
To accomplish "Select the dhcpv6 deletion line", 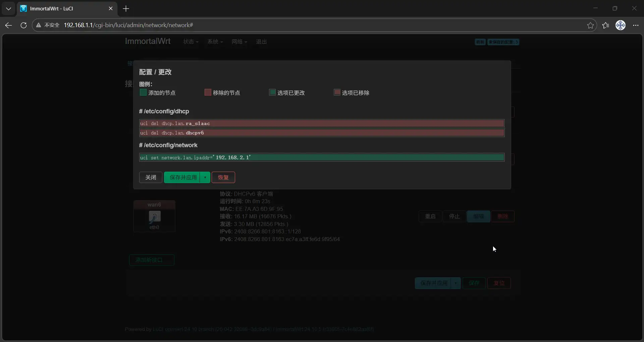I will (x=321, y=133).
